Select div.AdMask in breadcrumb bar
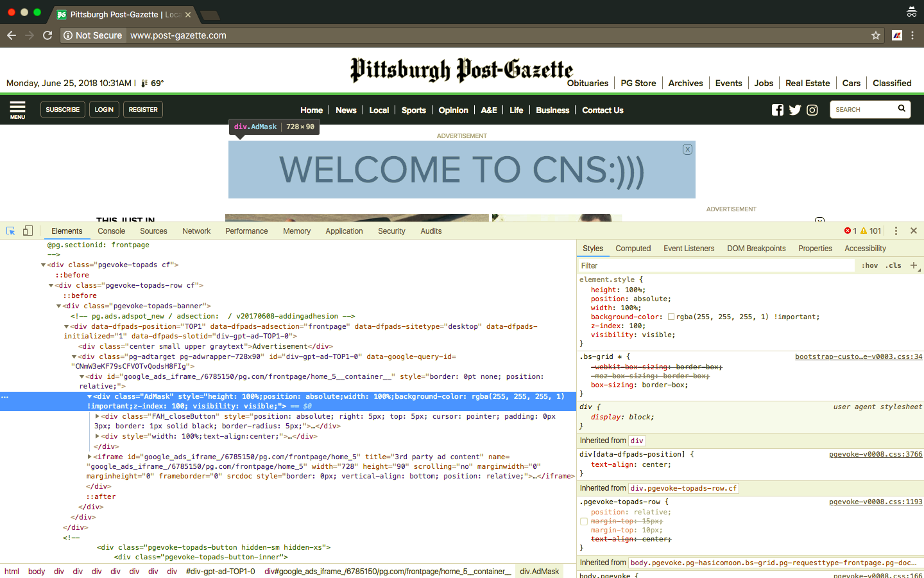The height and width of the screenshot is (578, 924). click(x=540, y=572)
